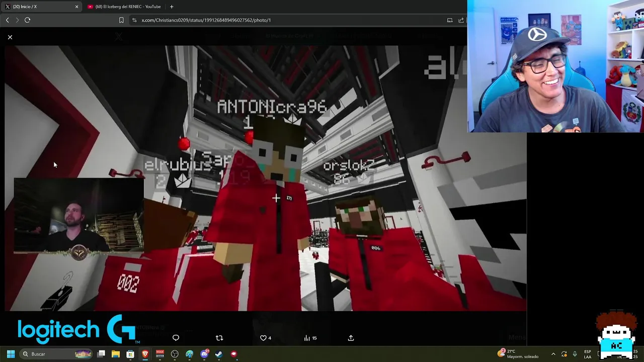Open site information icon in address bar
Image resolution: width=644 pixels, height=362 pixels.
(x=134, y=20)
